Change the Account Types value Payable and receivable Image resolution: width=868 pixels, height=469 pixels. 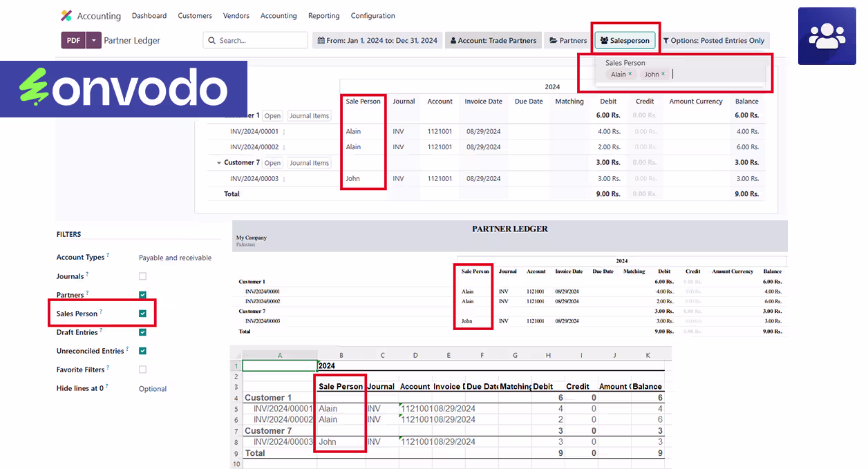tap(175, 258)
